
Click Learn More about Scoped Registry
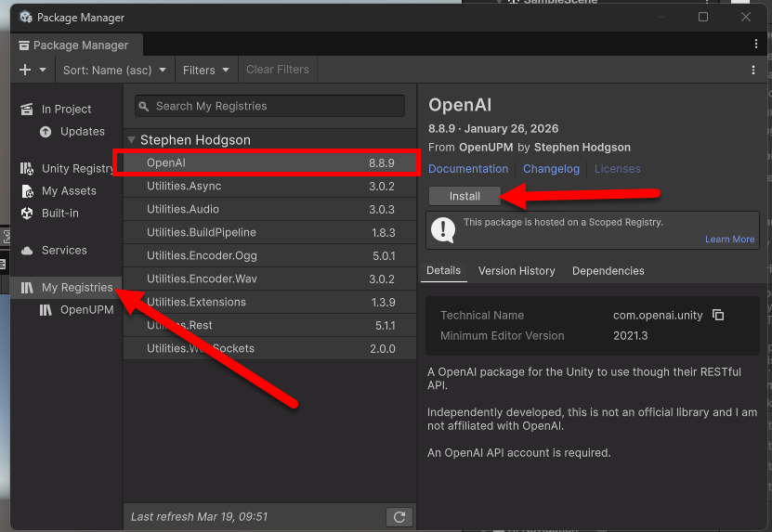pyautogui.click(x=729, y=240)
